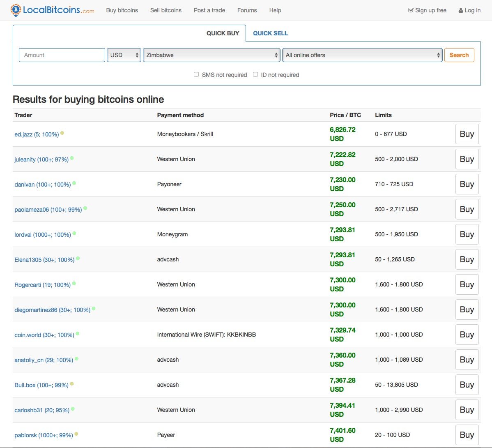Buy from Rogercarti via Western Union

tap(467, 284)
